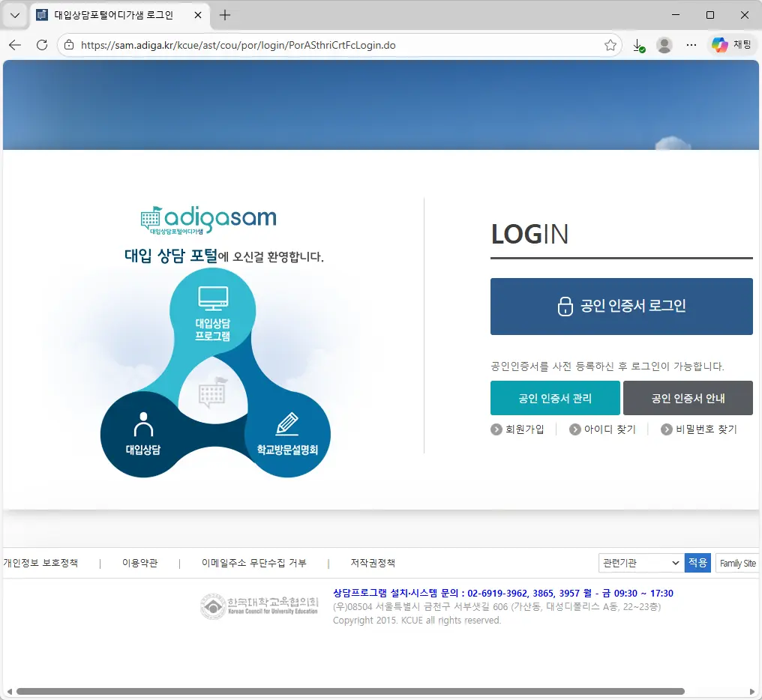762x700 pixels.
Task: Expand the tab search chevron
Action: coord(14,15)
